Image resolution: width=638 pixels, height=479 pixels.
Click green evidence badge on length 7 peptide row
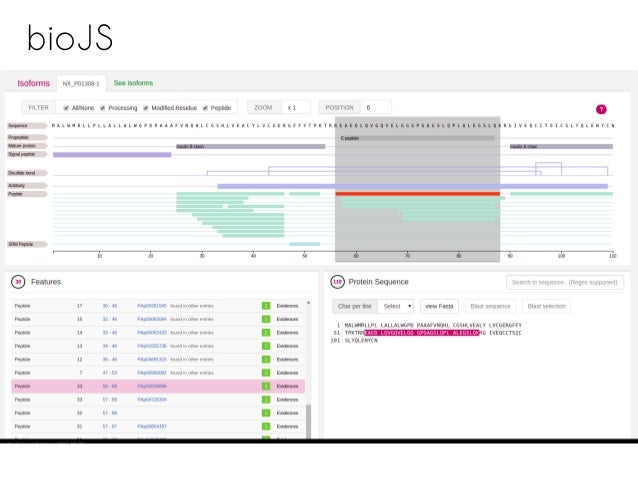pos(266,373)
